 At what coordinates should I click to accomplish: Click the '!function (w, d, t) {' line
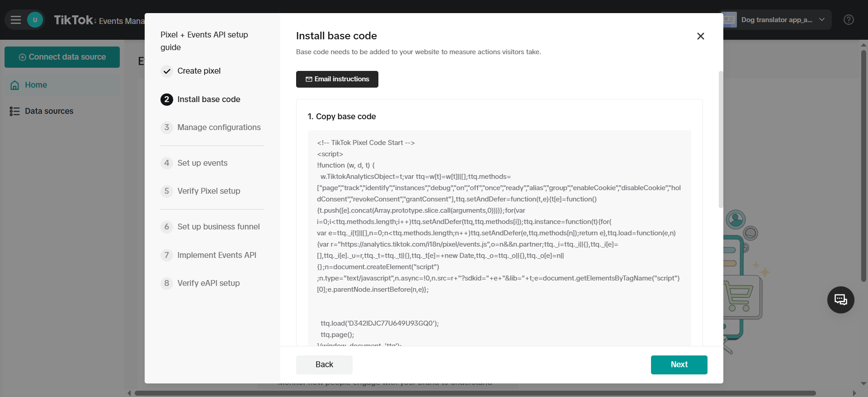coord(346,165)
